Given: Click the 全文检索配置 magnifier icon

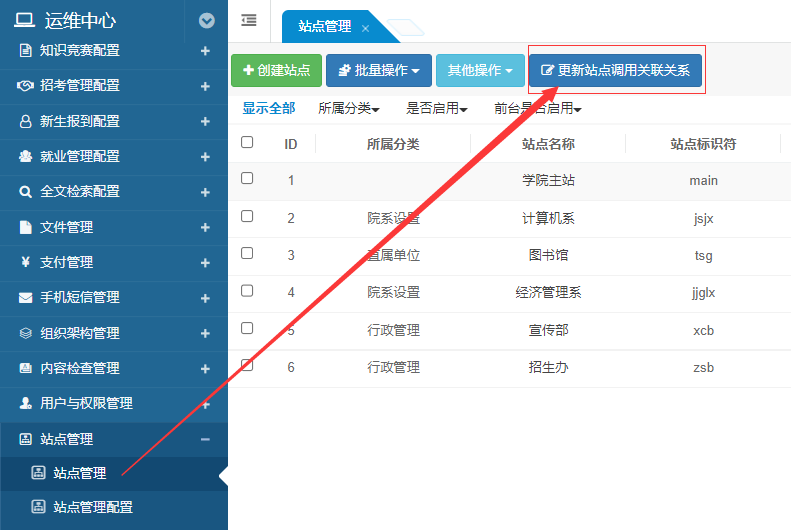Looking at the screenshot, I should tap(26, 192).
